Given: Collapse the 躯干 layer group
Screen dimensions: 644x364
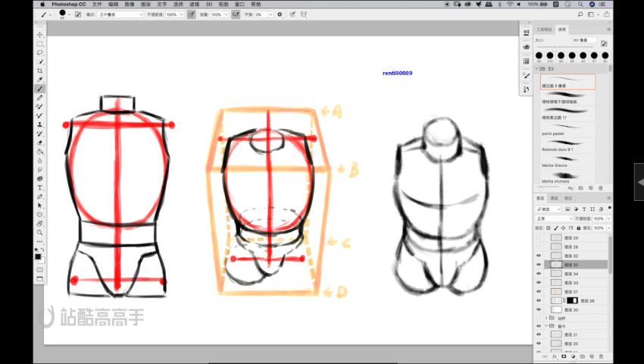Looking at the screenshot, I should pyautogui.click(x=546, y=326).
